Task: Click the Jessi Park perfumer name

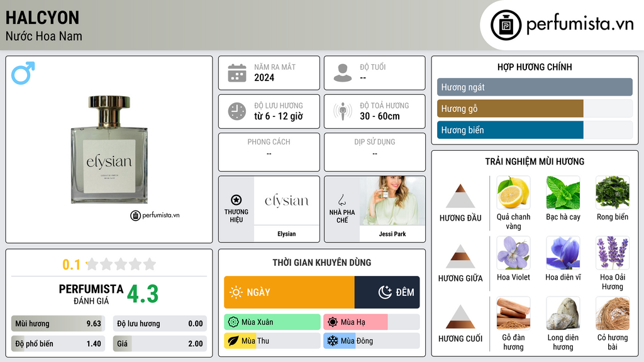Action: tap(392, 234)
